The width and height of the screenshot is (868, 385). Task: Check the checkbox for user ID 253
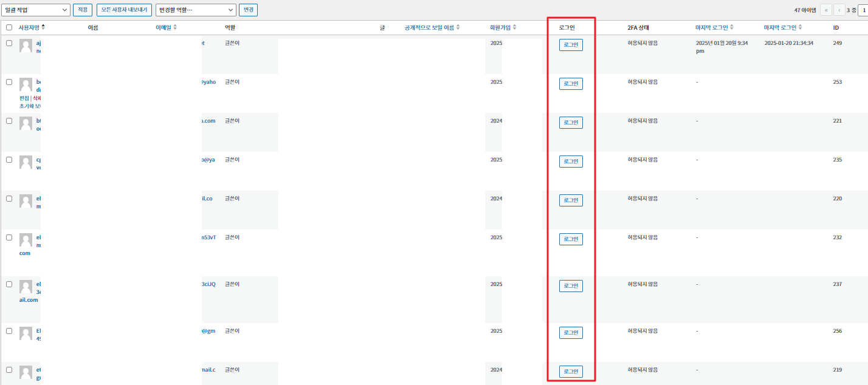(9, 82)
